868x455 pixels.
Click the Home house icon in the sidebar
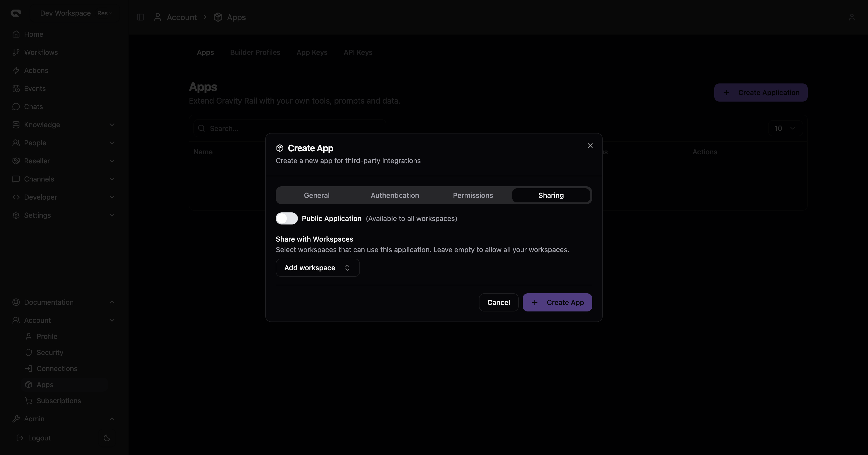[x=16, y=34]
